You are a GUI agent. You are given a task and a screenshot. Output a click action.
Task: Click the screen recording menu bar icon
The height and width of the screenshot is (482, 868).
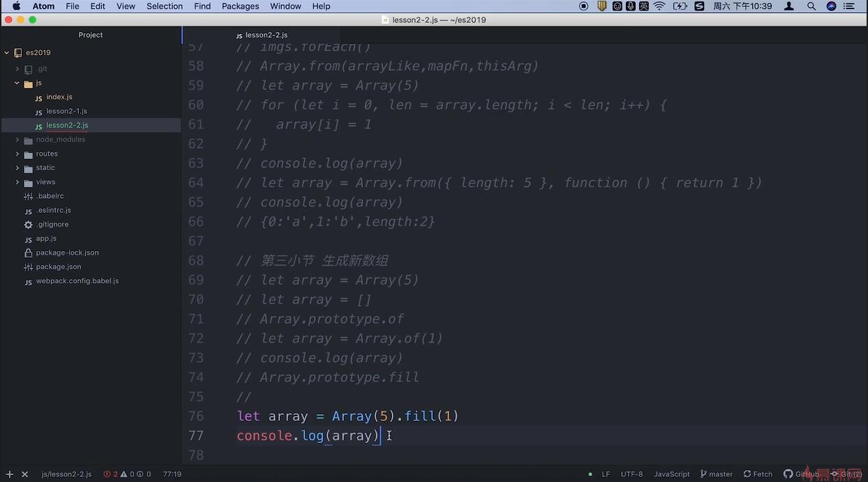coord(584,6)
